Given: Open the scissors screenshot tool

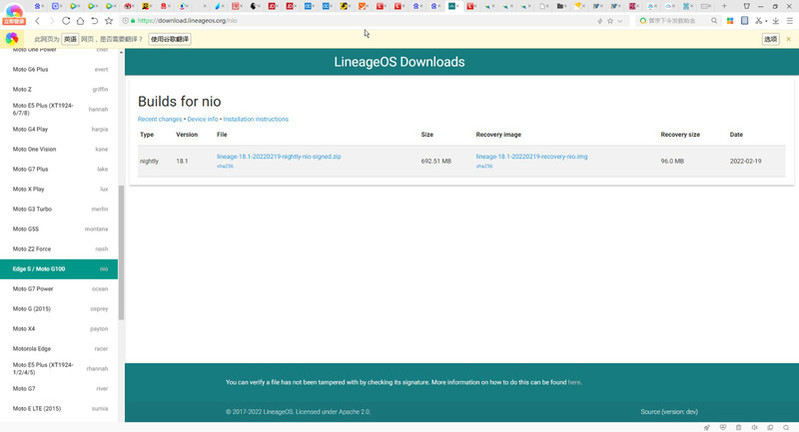Looking at the screenshot, I should click(x=758, y=21).
